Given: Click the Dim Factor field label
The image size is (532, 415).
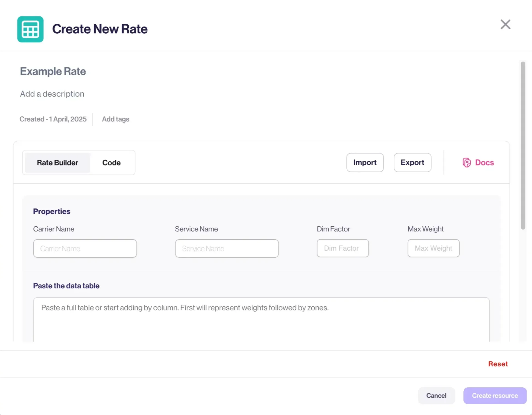Looking at the screenshot, I should click(x=333, y=229).
